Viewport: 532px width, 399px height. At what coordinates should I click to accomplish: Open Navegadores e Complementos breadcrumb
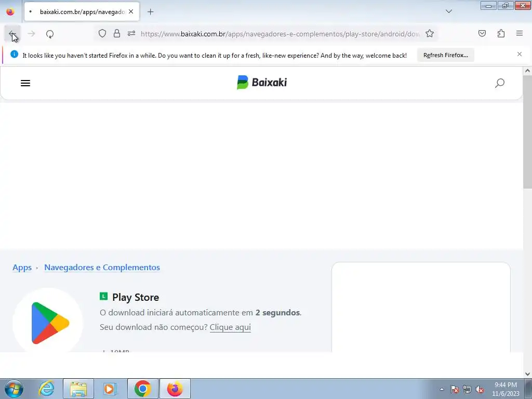102,268
